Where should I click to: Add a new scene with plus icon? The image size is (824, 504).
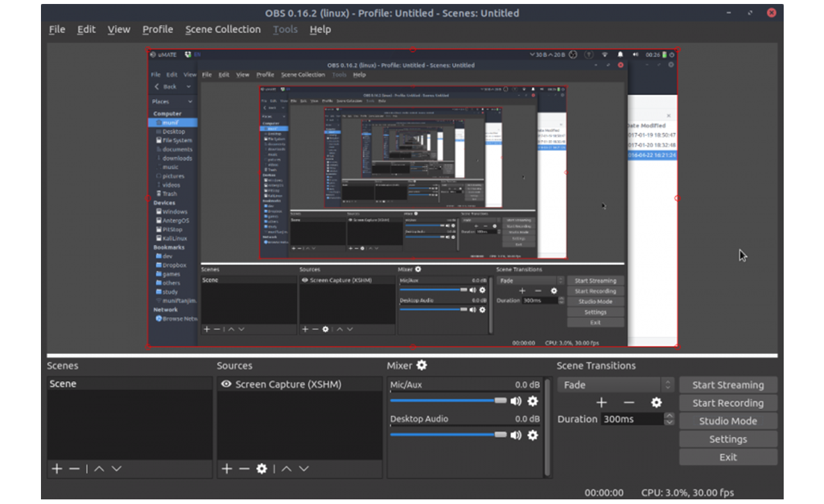[x=57, y=468]
